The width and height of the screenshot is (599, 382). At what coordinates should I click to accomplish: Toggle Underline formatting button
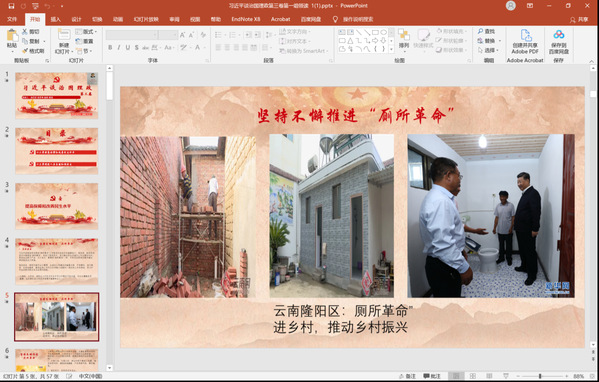tap(128, 47)
